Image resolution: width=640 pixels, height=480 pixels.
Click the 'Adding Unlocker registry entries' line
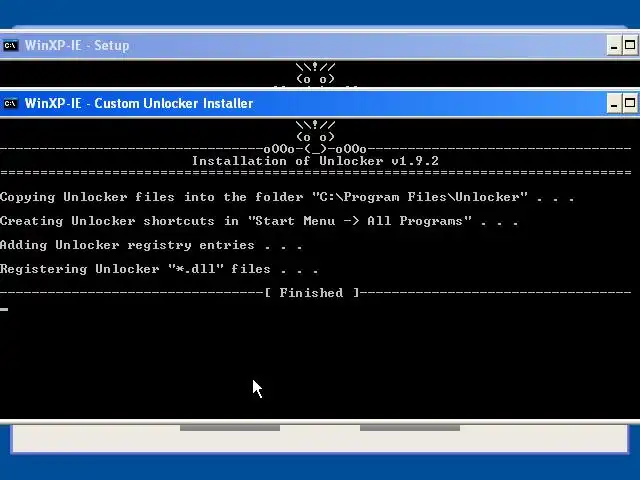pos(151,245)
